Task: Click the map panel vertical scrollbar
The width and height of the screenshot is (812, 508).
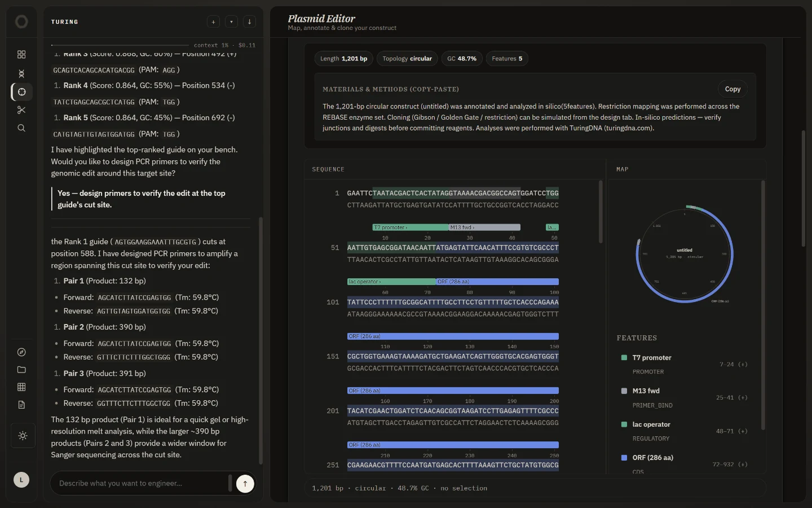Action: 763,305
